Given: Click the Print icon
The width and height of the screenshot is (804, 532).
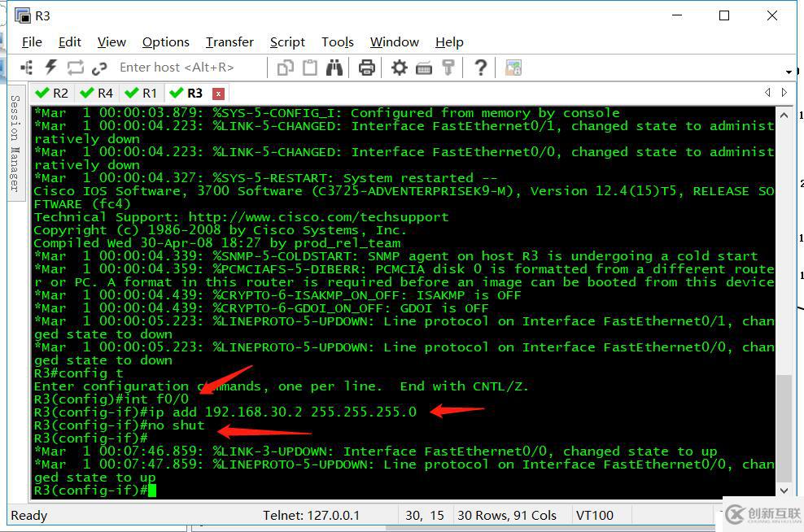Looking at the screenshot, I should [x=367, y=68].
